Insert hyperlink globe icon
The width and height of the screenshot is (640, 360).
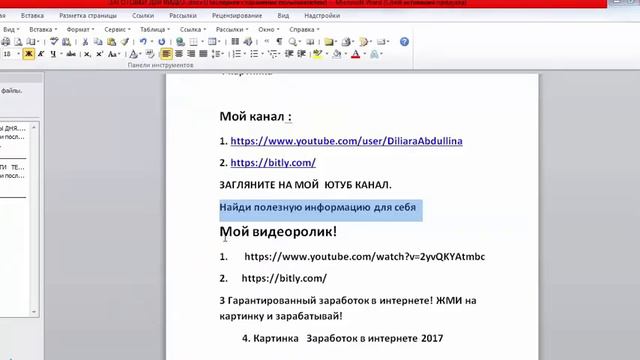coord(180,42)
